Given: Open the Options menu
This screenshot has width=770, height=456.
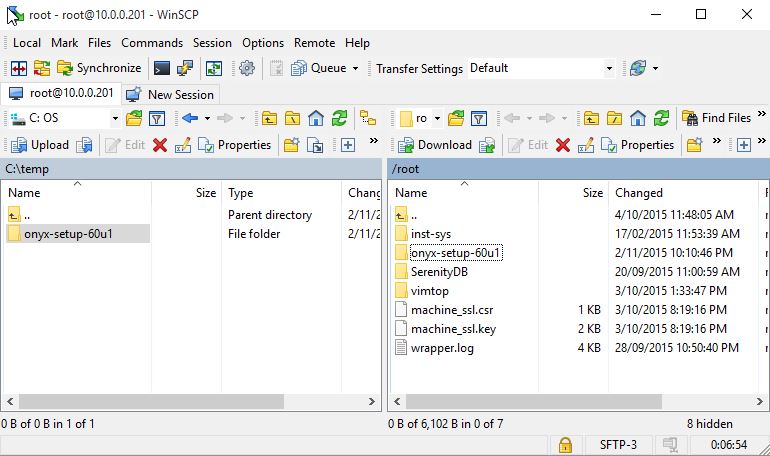Looking at the screenshot, I should [263, 43].
